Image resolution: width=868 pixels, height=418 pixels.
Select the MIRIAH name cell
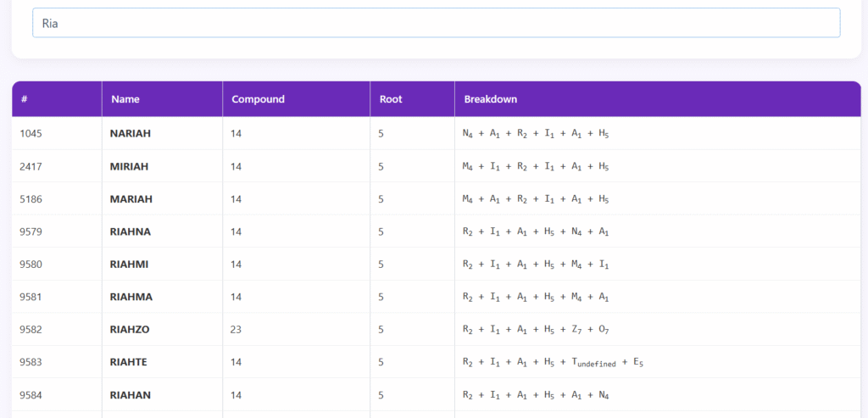click(x=129, y=166)
